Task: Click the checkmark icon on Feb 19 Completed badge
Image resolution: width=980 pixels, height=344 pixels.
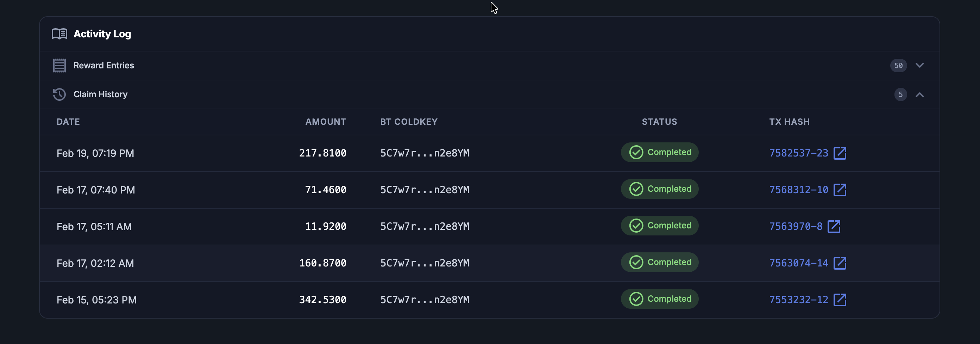Action: coord(636,152)
